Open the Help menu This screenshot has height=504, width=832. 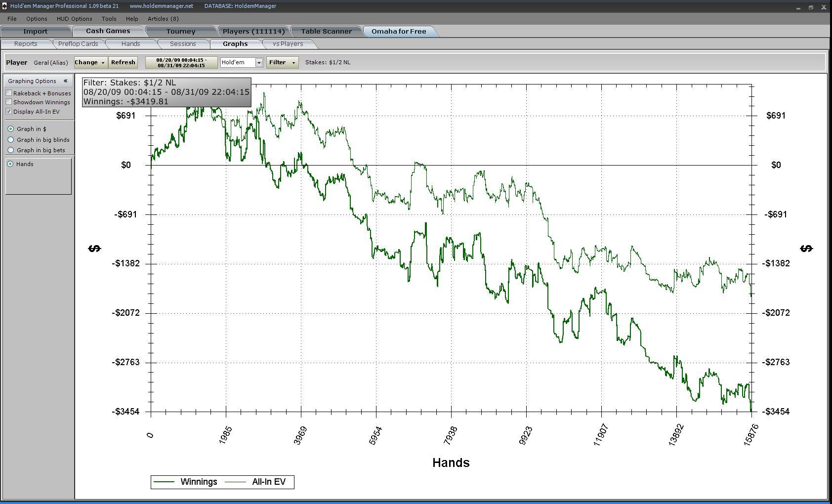point(132,19)
